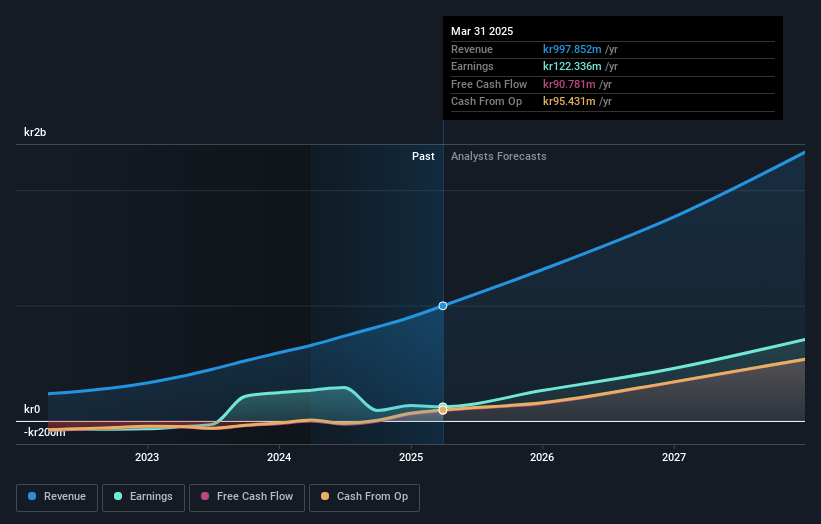Click the Earnings row label in tooltip
821x524 pixels.
pos(472,66)
